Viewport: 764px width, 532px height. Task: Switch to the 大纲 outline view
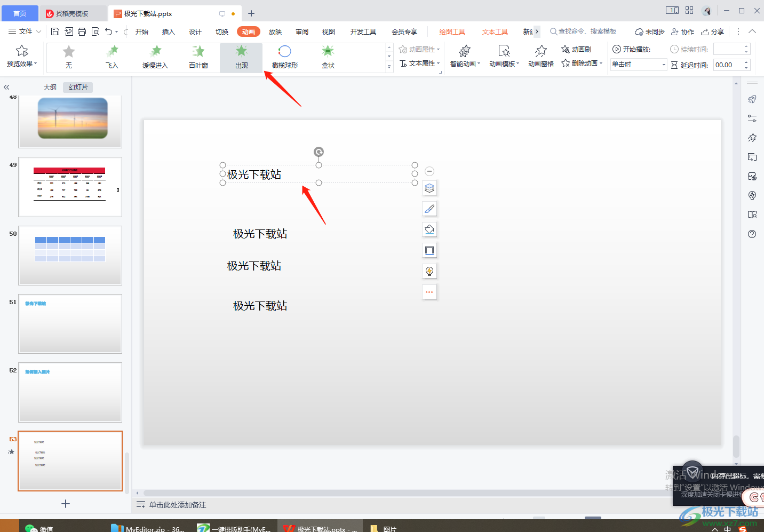(x=50, y=87)
